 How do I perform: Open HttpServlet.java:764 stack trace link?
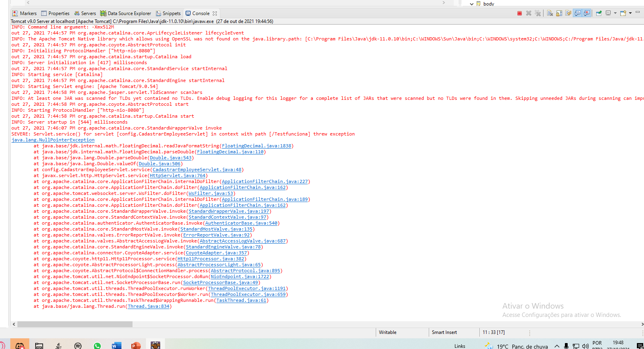coord(178,175)
